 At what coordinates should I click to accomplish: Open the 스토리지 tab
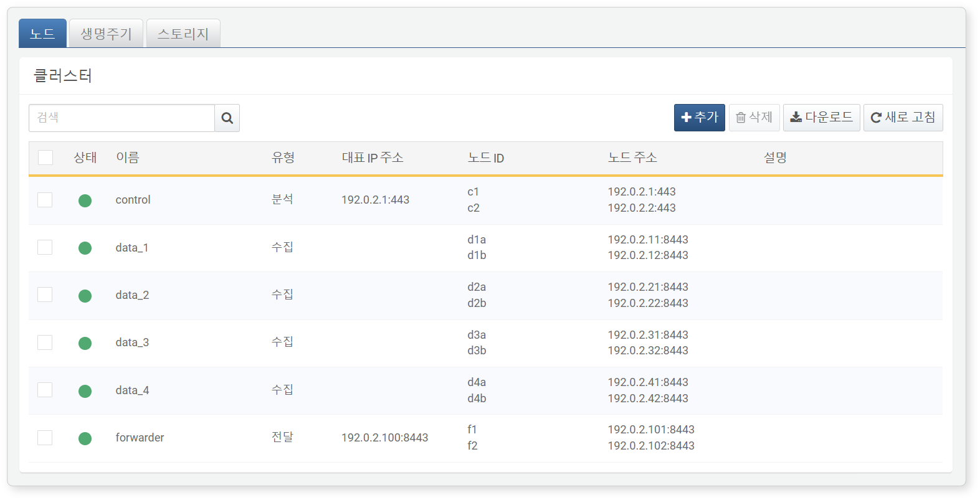coord(183,34)
